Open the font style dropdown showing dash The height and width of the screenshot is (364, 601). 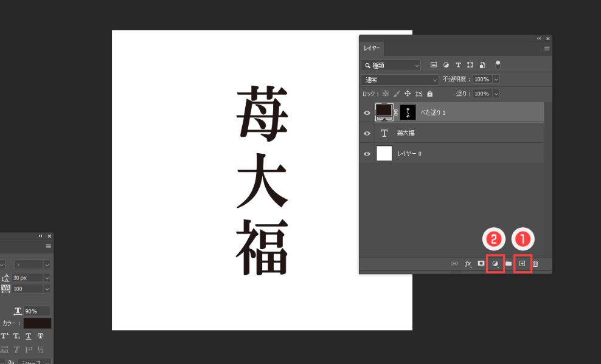pos(32,264)
